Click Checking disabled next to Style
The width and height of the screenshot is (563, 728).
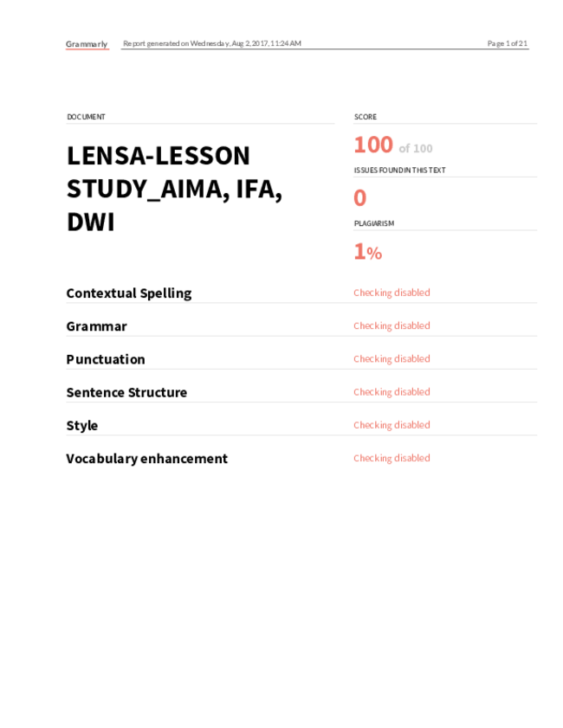coord(392,425)
